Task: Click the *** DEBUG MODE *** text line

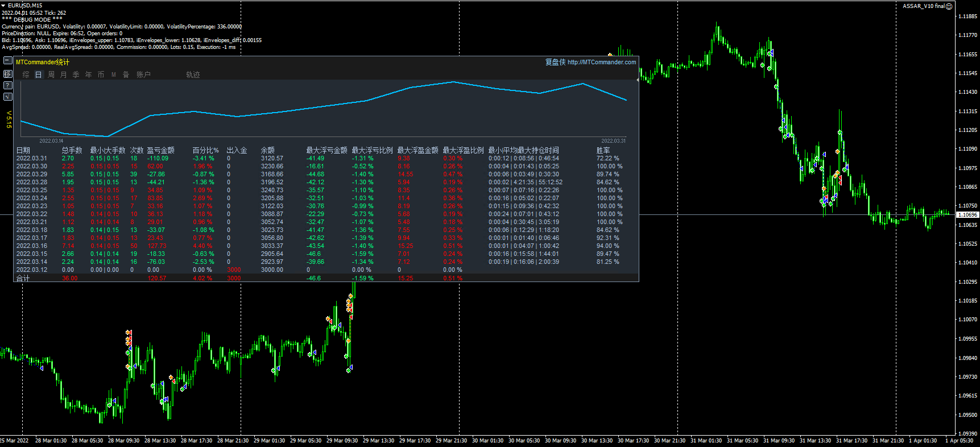Action: pos(32,19)
